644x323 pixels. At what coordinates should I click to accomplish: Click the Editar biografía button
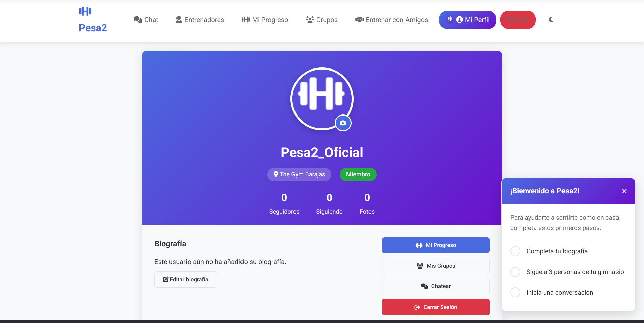pos(185,279)
